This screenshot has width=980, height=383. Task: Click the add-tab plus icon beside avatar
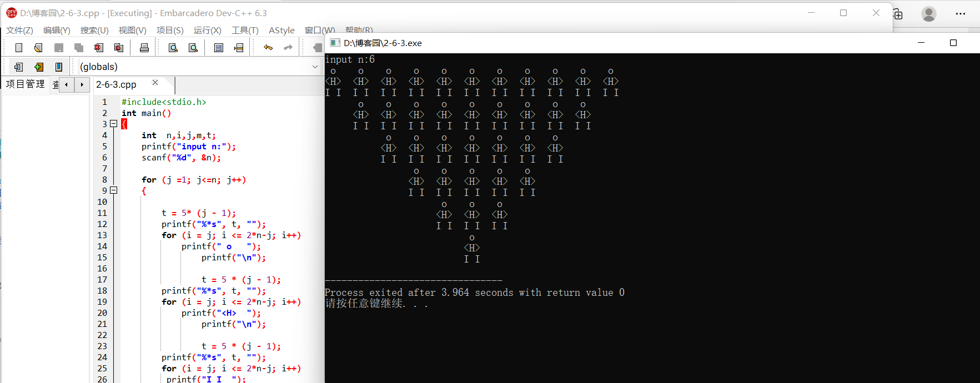tap(898, 14)
